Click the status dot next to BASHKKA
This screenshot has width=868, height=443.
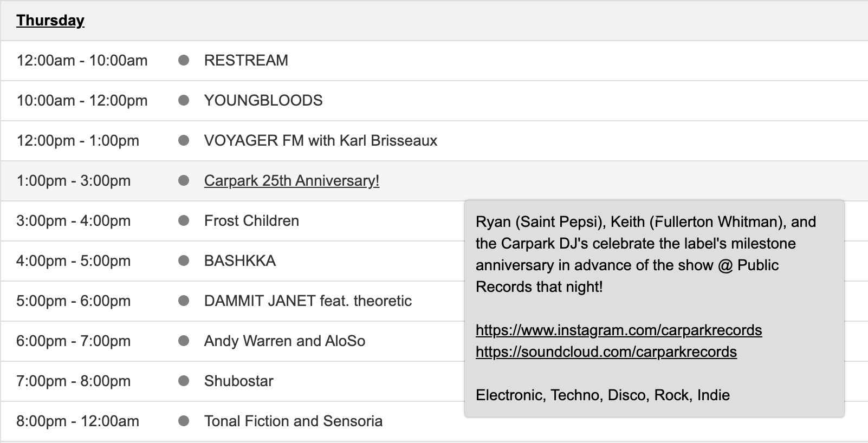click(x=184, y=260)
